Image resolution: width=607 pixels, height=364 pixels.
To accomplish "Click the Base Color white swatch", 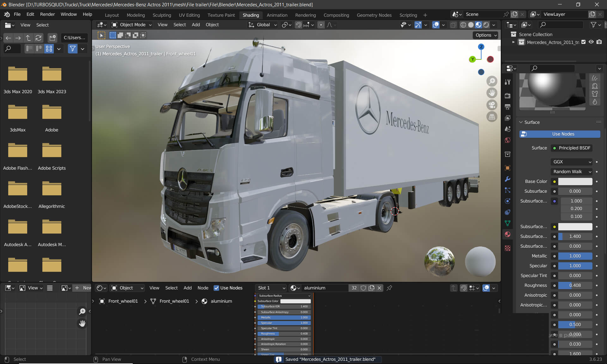I will click(575, 181).
